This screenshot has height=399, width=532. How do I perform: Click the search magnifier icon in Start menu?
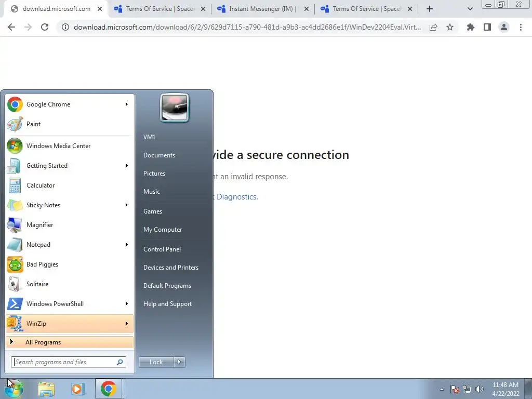click(120, 362)
